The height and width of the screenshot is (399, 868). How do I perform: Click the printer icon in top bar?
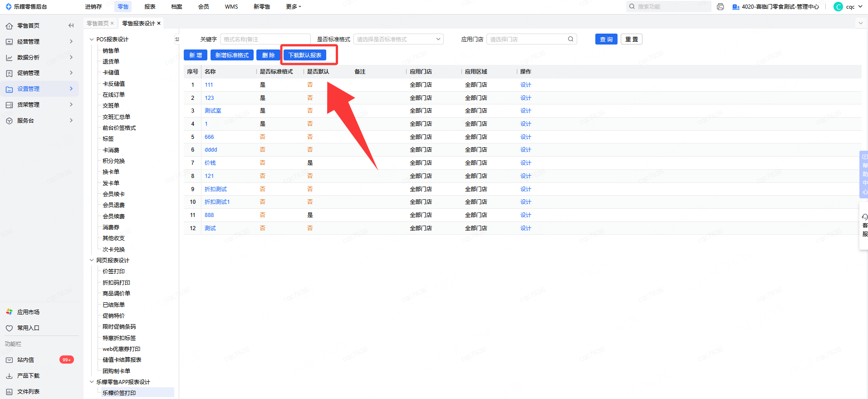click(x=720, y=7)
